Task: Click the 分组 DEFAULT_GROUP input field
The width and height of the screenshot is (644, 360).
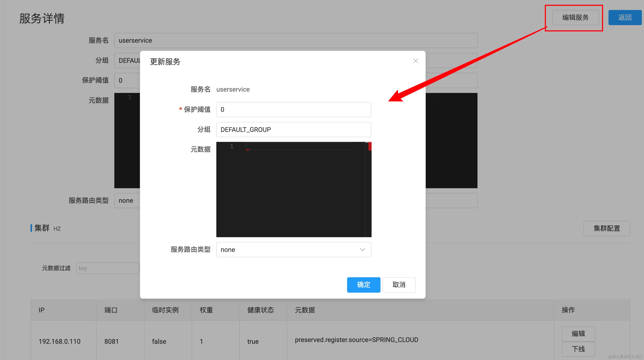Action: (x=293, y=130)
